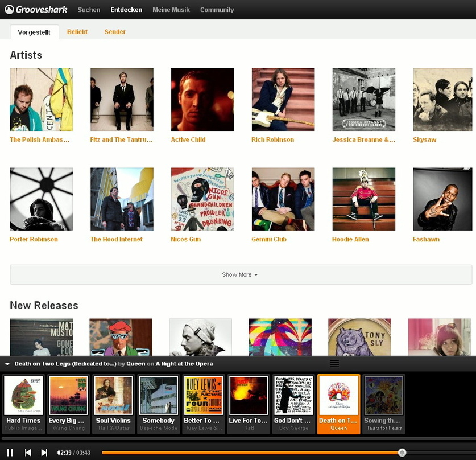Click Skysaw band photo
Viewport: 476px width, 460px height.
442,100
